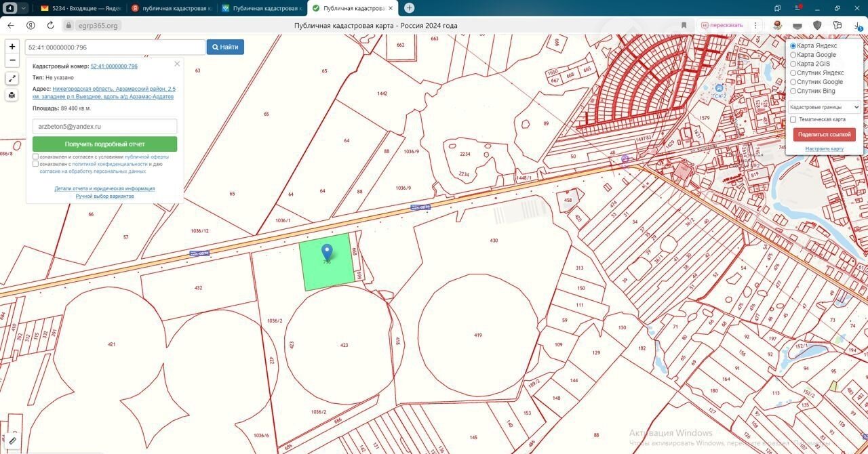Screen dimensions: 868x454
Task: Click the blue map pin on parcel 796
Action: point(327,253)
